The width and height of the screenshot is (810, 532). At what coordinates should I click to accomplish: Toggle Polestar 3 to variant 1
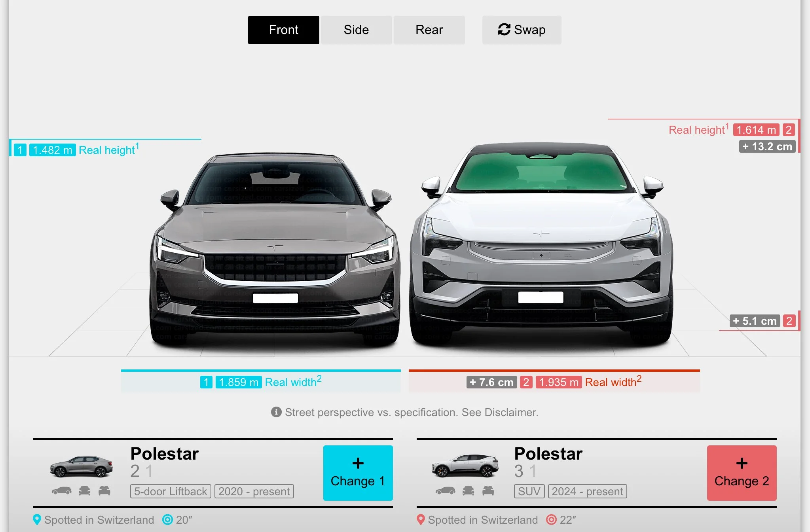pyautogui.click(x=533, y=470)
